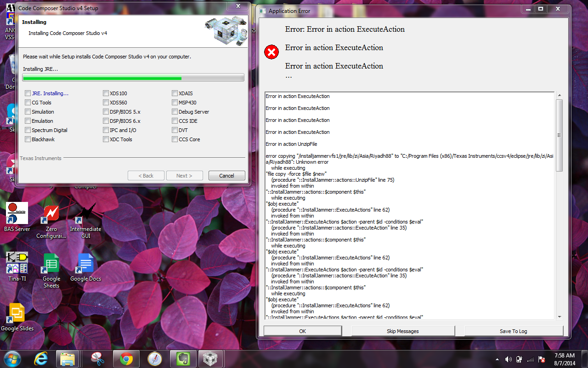This screenshot has height=368, width=588.
Task: Click the installation progress bar
Action: point(133,78)
